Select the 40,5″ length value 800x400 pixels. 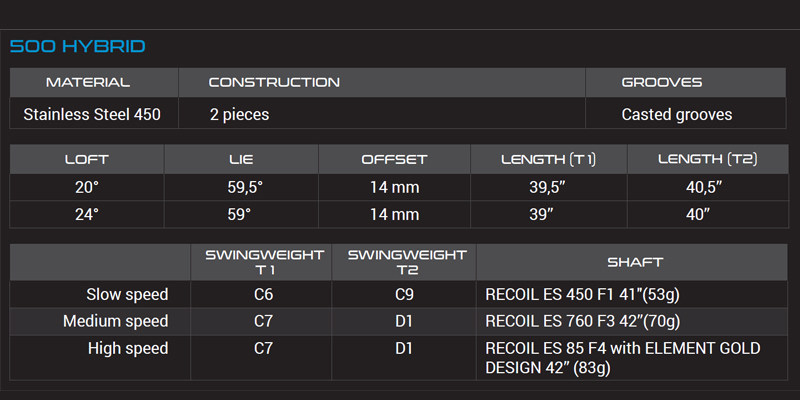point(704,187)
